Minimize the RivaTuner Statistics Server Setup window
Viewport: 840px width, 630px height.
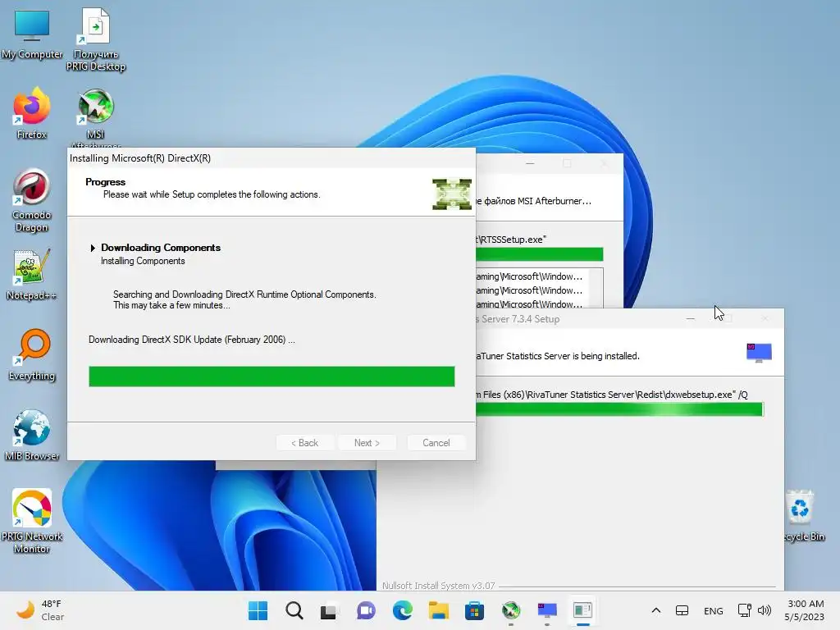[691, 319]
